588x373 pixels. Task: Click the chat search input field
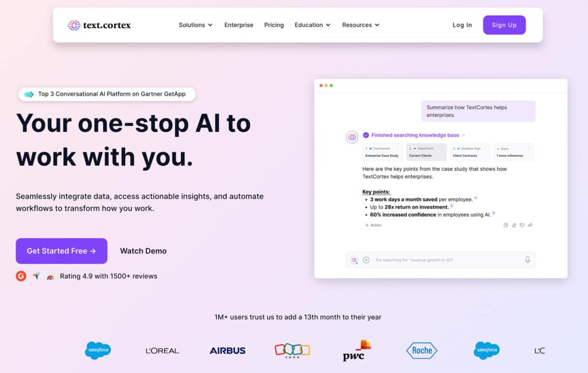(440, 260)
